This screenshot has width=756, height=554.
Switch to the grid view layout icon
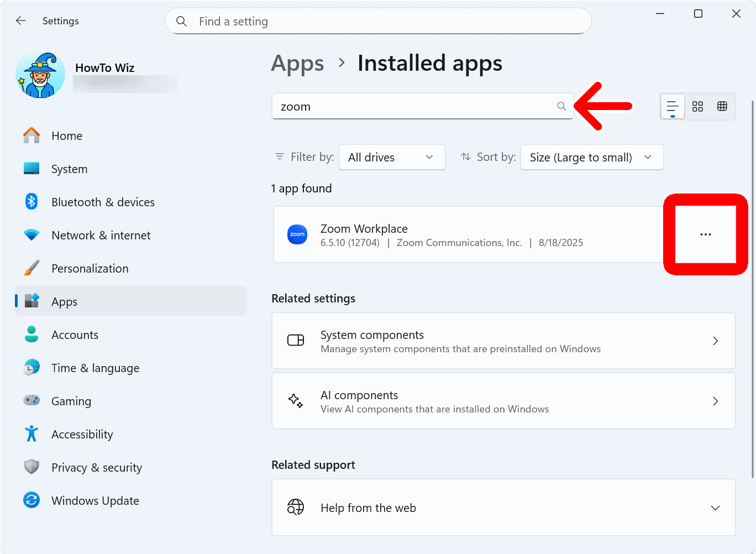(697, 106)
